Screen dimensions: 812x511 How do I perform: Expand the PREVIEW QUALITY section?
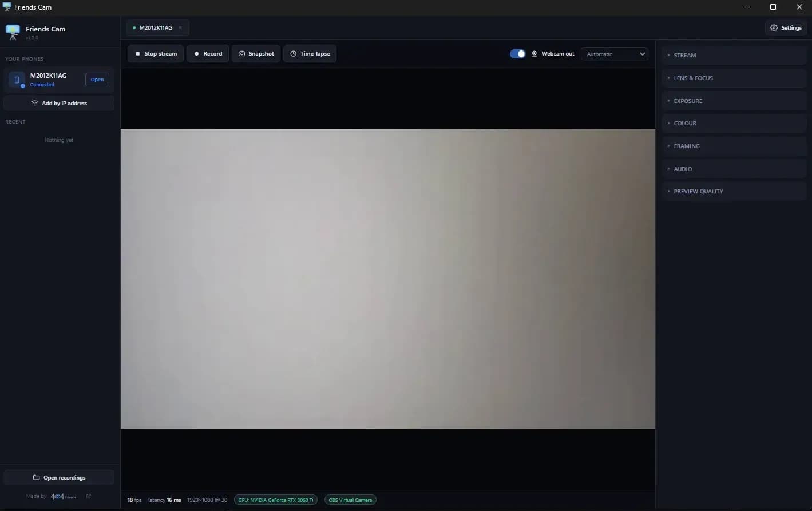(734, 191)
